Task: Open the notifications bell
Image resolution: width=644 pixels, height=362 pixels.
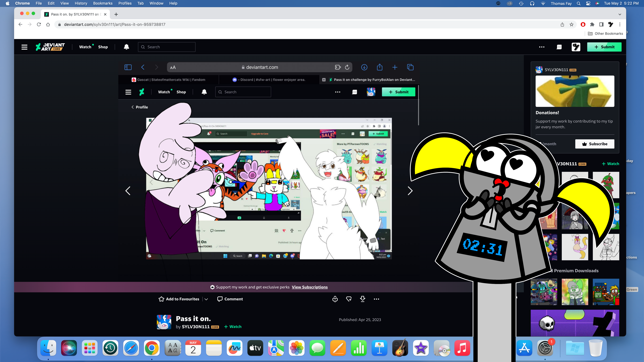Action: [x=126, y=47]
